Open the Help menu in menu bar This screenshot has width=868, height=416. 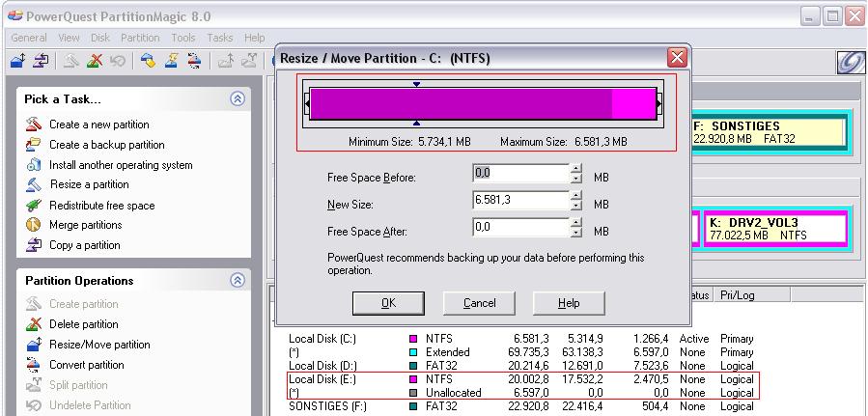[x=254, y=38]
